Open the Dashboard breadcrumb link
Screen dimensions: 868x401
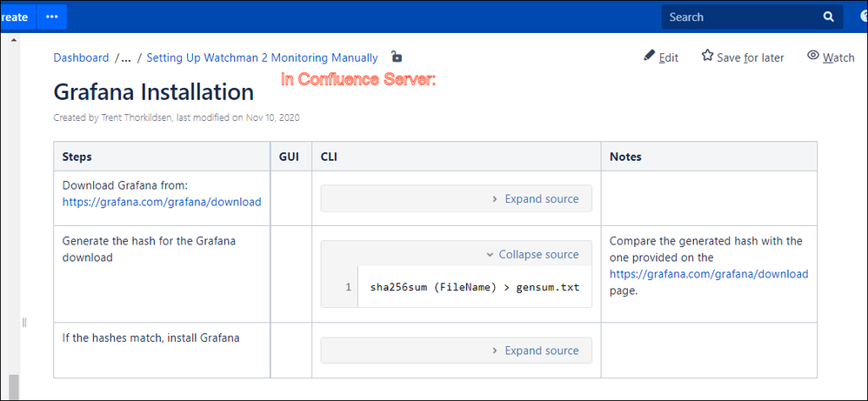click(x=81, y=57)
